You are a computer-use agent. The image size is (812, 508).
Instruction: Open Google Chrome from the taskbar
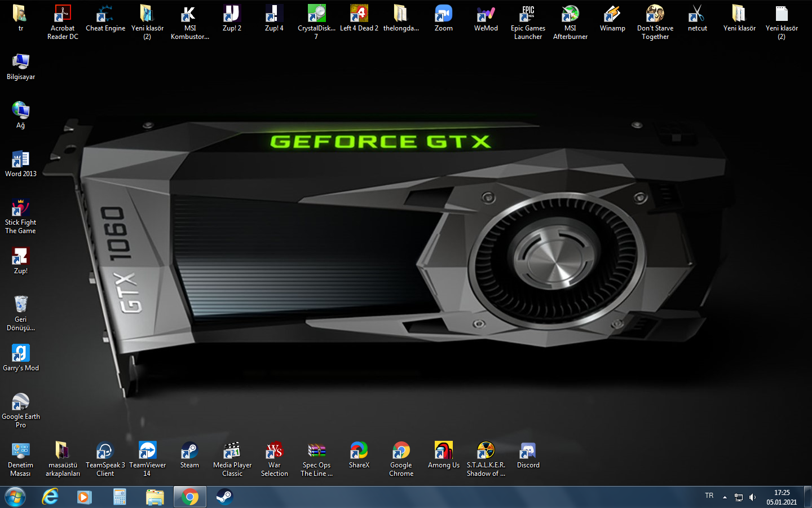point(190,497)
